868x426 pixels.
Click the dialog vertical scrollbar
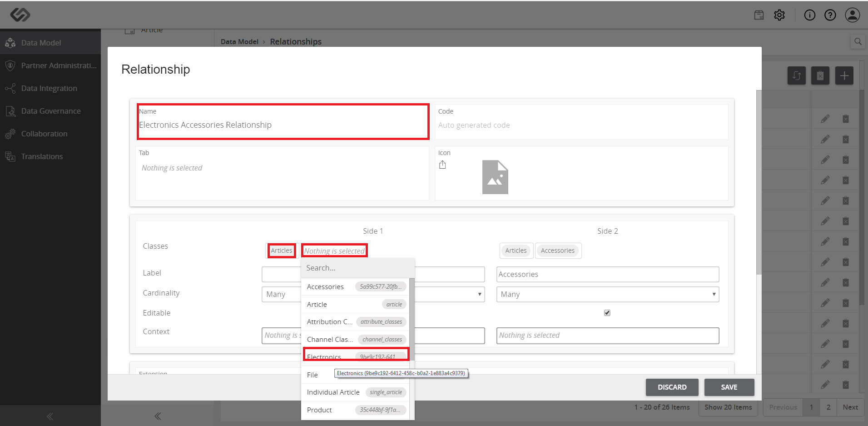pos(759,182)
